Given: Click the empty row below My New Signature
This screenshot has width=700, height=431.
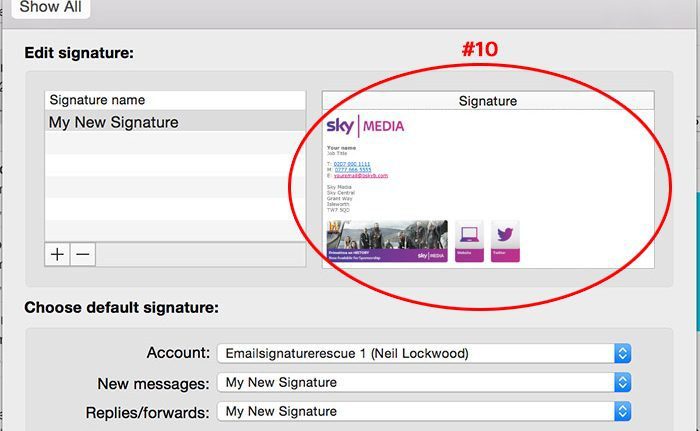Looking at the screenshot, I should [175, 144].
